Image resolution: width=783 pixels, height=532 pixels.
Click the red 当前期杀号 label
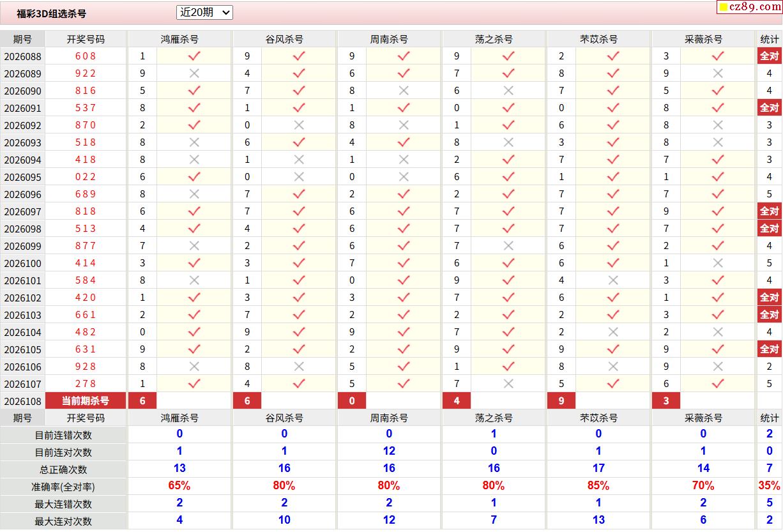coord(86,401)
